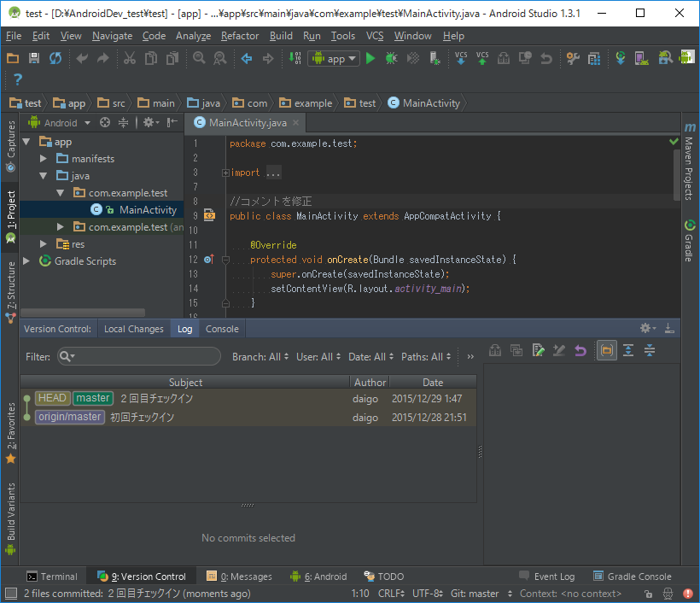
Task: Toggle the lock read-only icon in status bar
Action: (x=648, y=594)
